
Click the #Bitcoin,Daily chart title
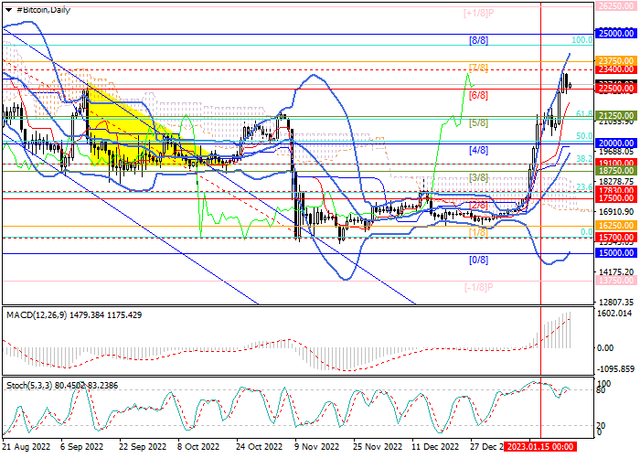pos(47,7)
